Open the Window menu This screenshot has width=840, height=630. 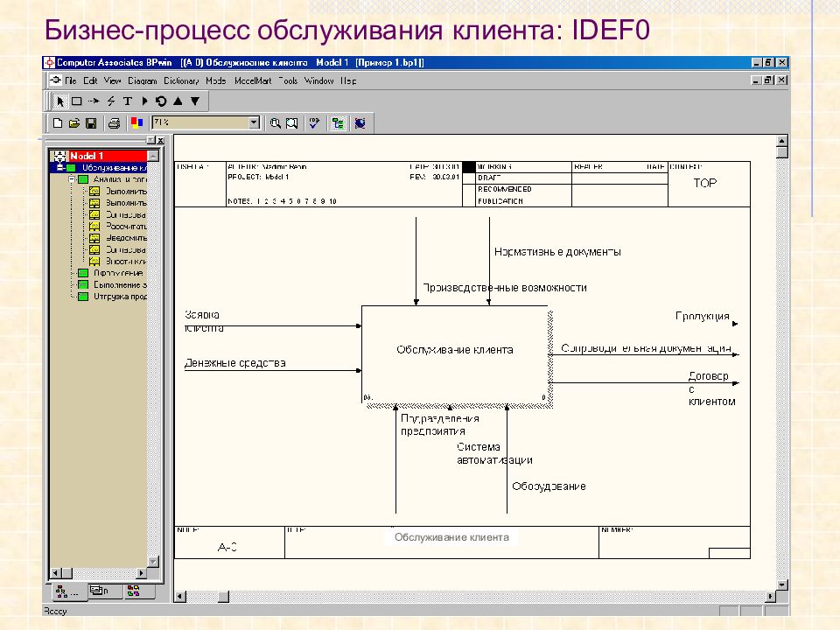tap(318, 80)
